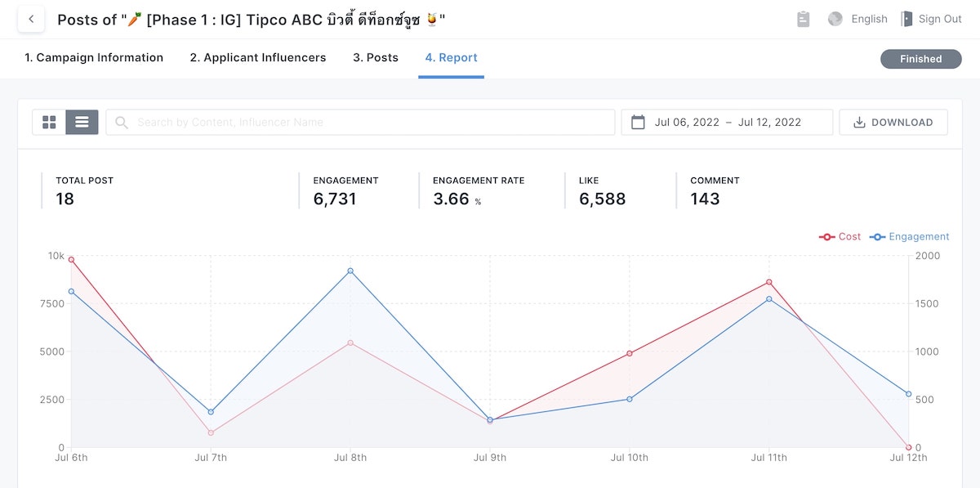Click the Jul 12th Cost point at zero

[x=908, y=447]
